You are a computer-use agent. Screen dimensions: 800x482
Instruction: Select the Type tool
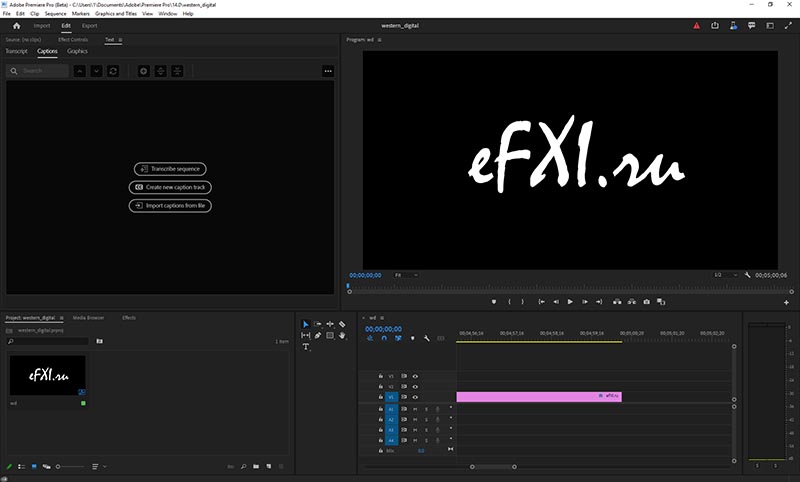[x=306, y=347]
